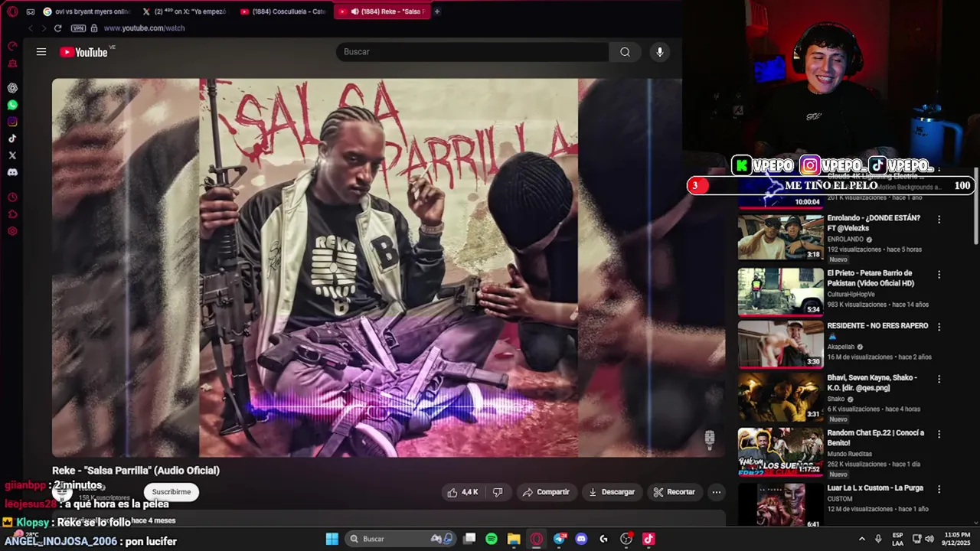The height and width of the screenshot is (551, 980).
Task: Dislike the video
Action: [x=498, y=492]
